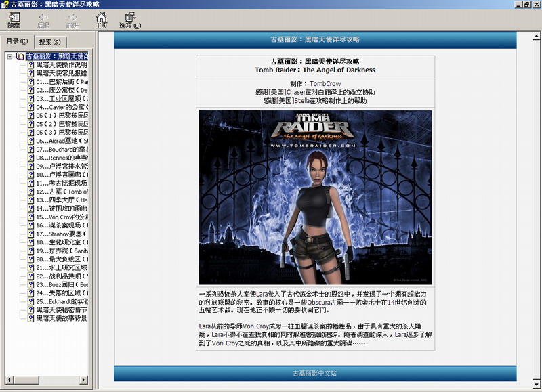This screenshot has width=542, height=392.
Task: Open chapter 11...考古挖掘现场
Action: tap(62, 183)
